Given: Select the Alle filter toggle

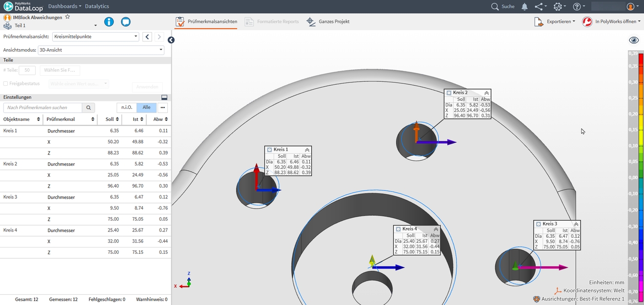Looking at the screenshot, I should [x=146, y=108].
